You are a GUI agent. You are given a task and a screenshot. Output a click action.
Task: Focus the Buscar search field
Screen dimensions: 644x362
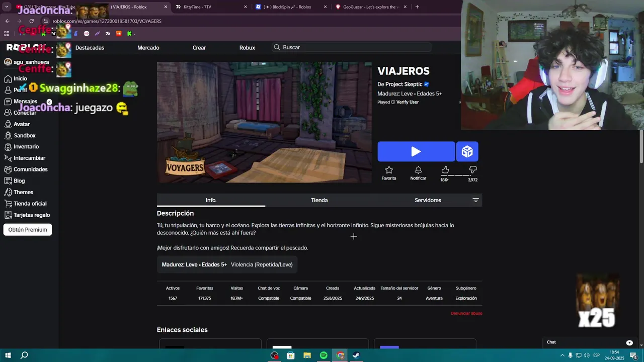coord(351,47)
